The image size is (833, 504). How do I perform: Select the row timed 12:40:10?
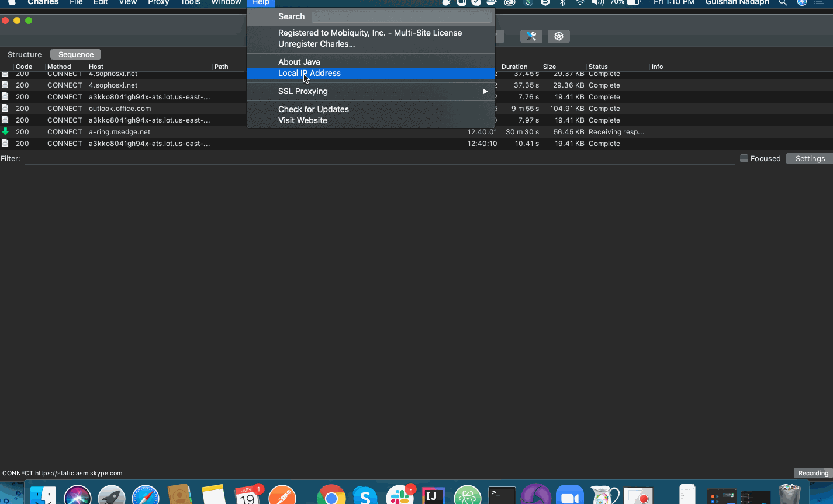(x=416, y=144)
